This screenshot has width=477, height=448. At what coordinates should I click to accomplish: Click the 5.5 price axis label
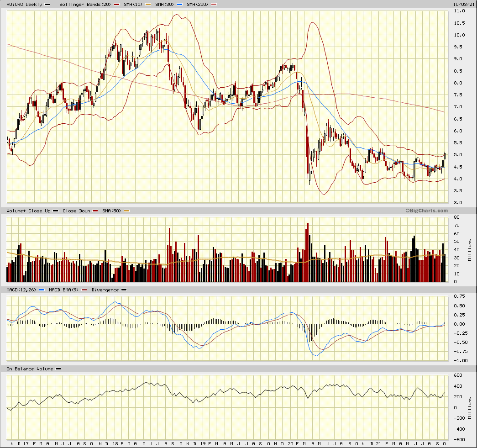click(x=458, y=143)
